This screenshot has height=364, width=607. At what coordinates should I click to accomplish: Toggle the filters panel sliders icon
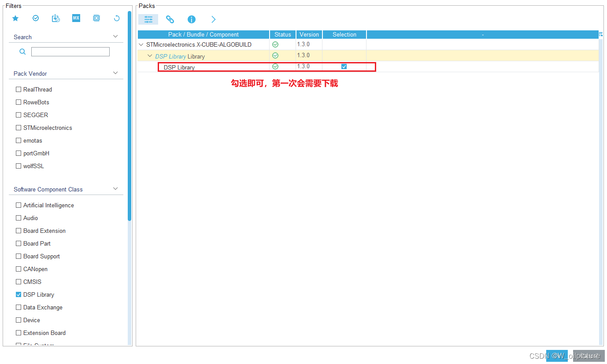[148, 19]
